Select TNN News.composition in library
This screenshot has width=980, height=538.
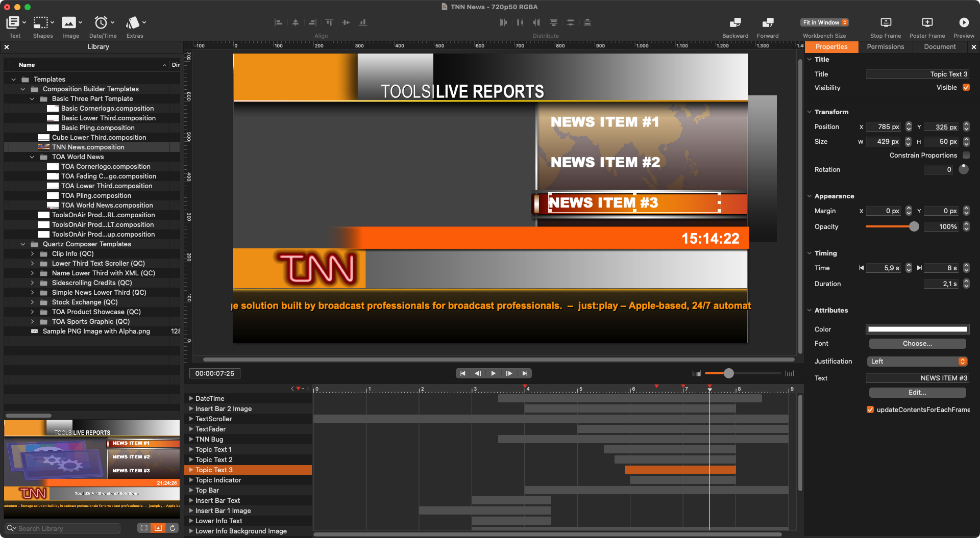coord(88,147)
